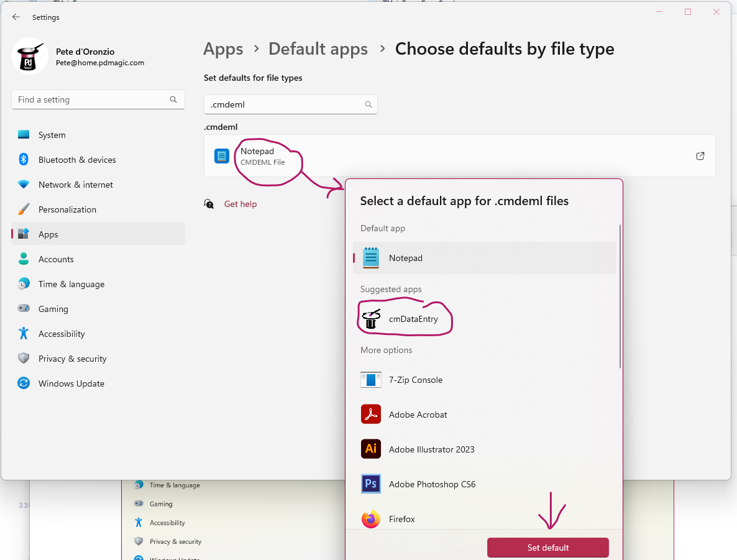Confirm with the Set default button
Image resolution: width=737 pixels, height=560 pixels.
point(547,548)
